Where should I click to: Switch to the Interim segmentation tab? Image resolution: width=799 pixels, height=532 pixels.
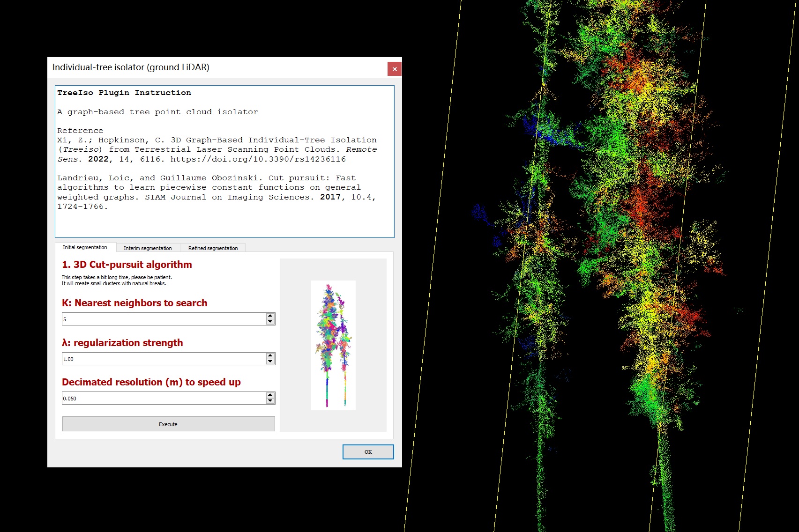click(148, 248)
